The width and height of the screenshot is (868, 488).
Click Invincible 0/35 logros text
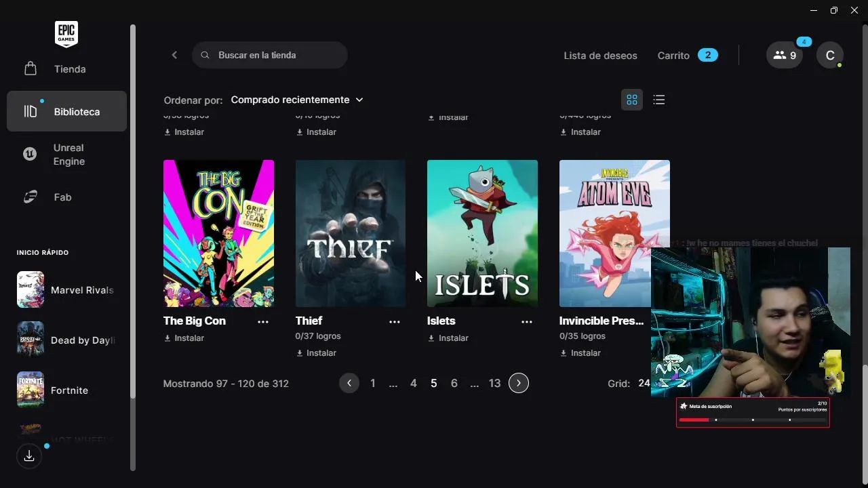[x=582, y=336]
